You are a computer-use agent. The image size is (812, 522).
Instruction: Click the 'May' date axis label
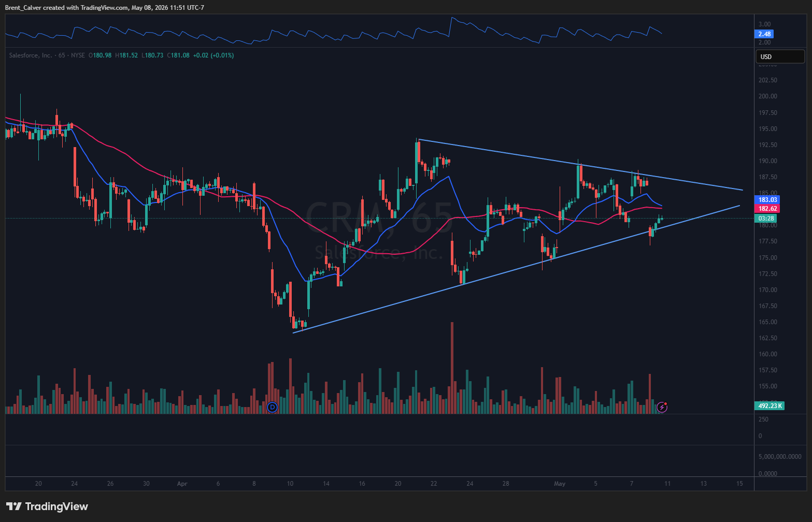(560, 484)
